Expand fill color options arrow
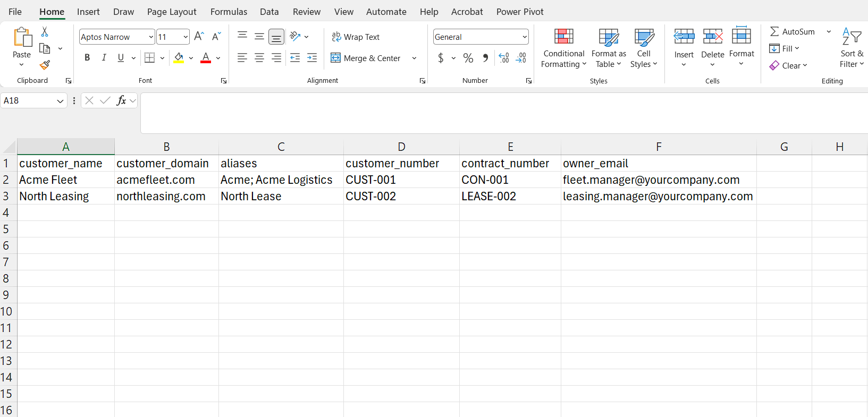Image resolution: width=868 pixels, height=417 pixels. [x=191, y=58]
